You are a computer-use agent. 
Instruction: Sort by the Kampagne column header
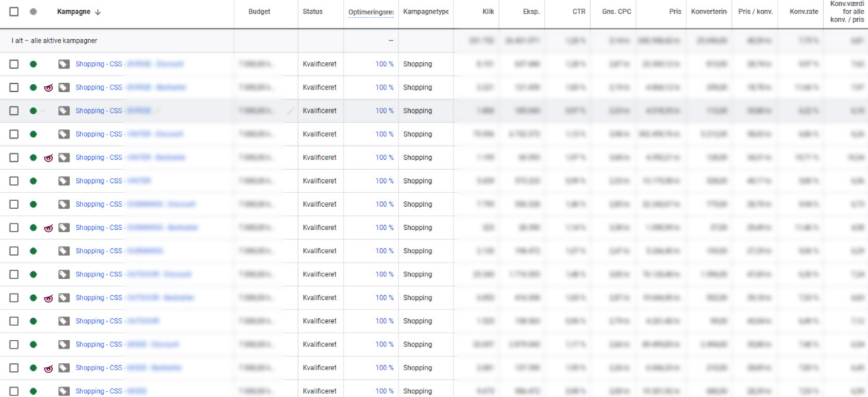click(x=75, y=12)
